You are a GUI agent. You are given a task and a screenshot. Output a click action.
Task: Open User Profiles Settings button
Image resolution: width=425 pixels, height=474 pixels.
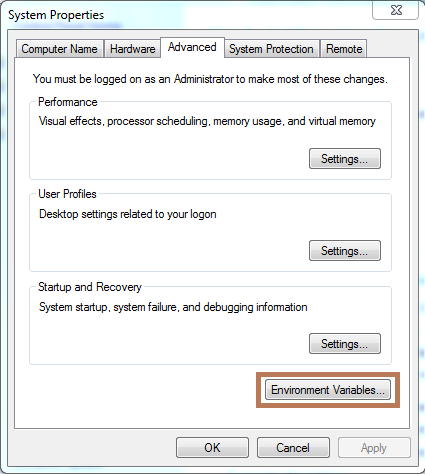click(x=345, y=251)
